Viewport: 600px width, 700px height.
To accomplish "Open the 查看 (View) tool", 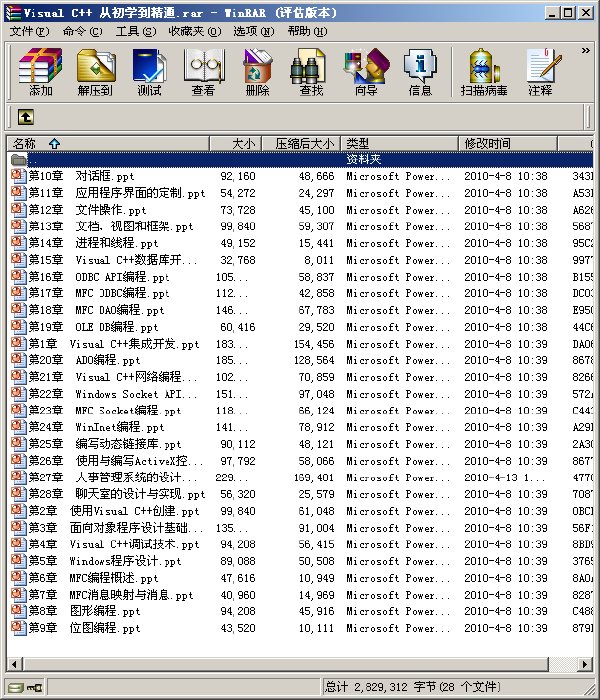I will pos(204,72).
